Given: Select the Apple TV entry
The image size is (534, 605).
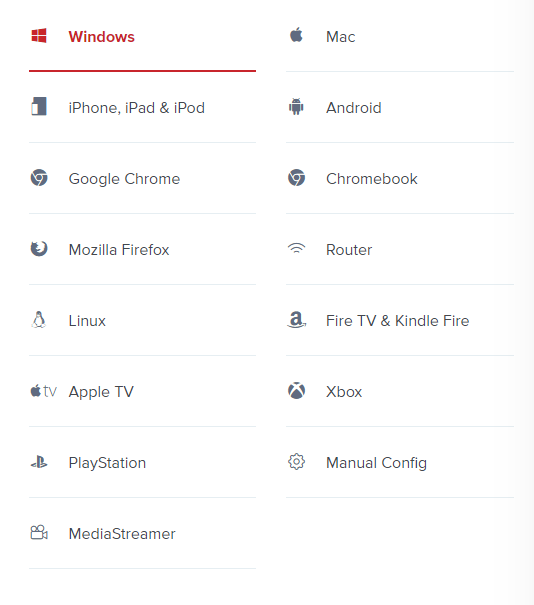Looking at the screenshot, I should [x=142, y=392].
